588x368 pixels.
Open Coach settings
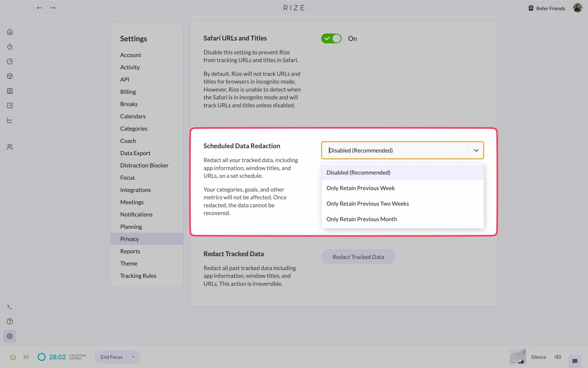point(147,141)
